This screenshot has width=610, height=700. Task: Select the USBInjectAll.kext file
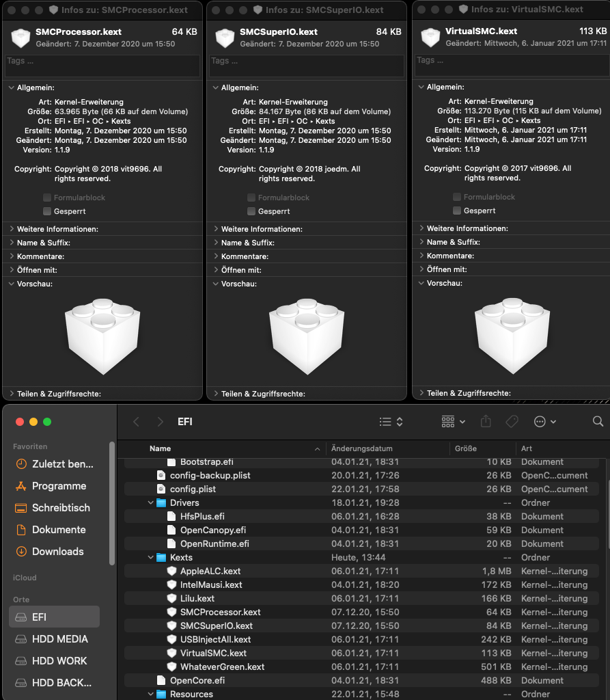tap(361, 639)
